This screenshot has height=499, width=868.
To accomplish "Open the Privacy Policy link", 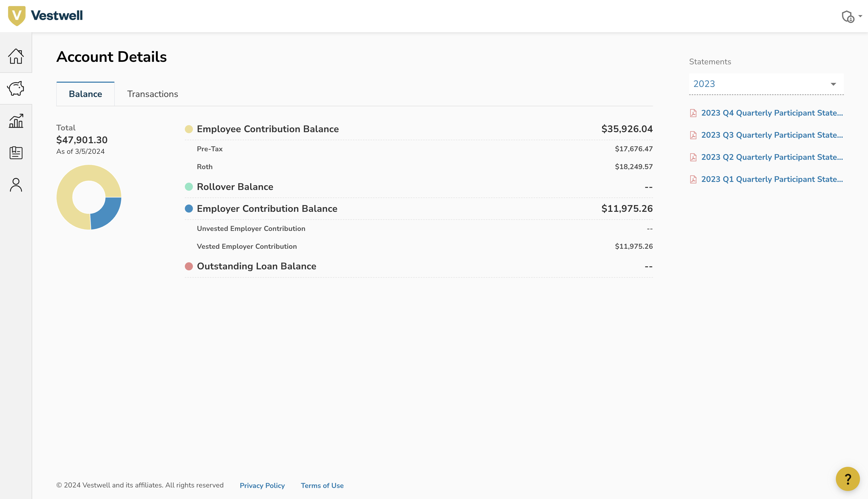I will pos(262,485).
